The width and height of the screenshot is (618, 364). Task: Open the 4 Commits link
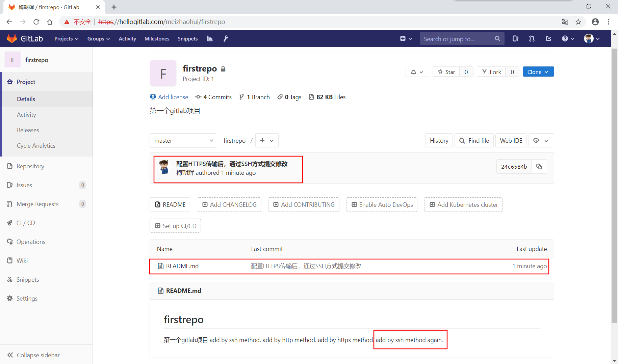[213, 97]
